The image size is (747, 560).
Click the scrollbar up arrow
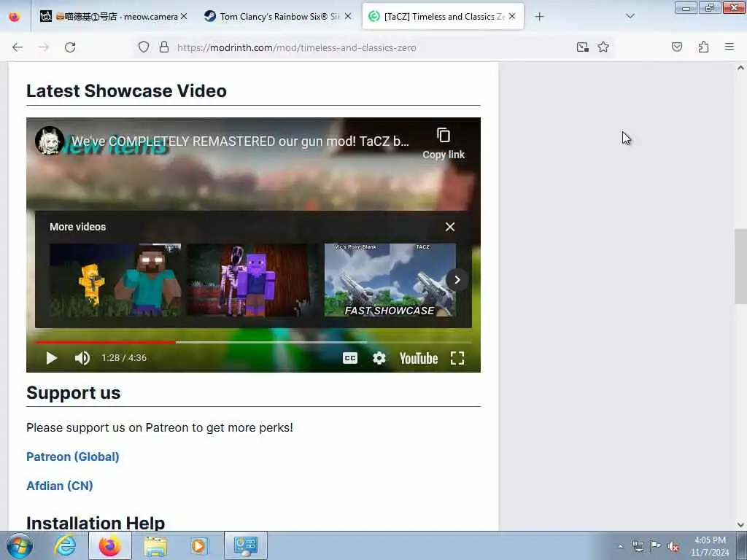(740, 68)
